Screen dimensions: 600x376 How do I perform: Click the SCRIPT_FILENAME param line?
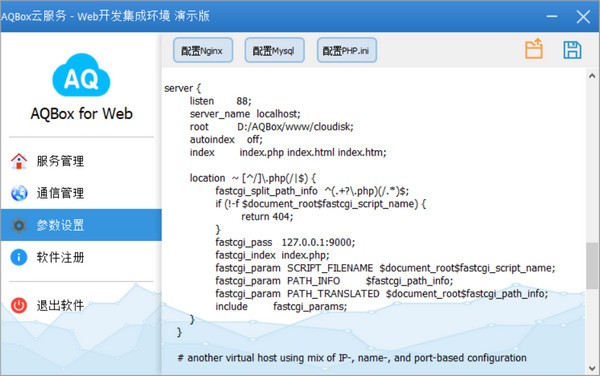click(385, 268)
